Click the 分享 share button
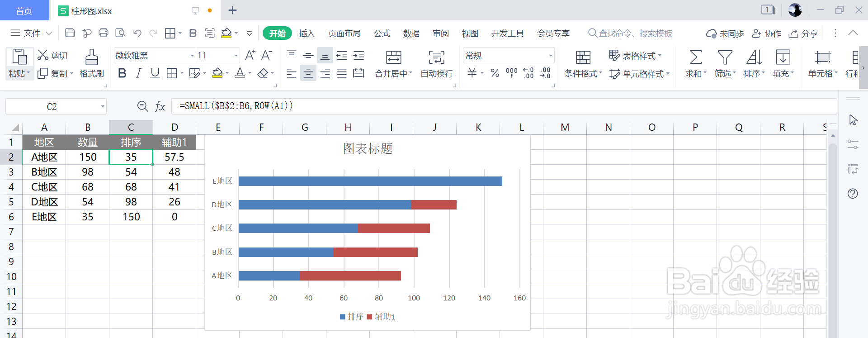This screenshot has height=338, width=868. click(x=803, y=33)
